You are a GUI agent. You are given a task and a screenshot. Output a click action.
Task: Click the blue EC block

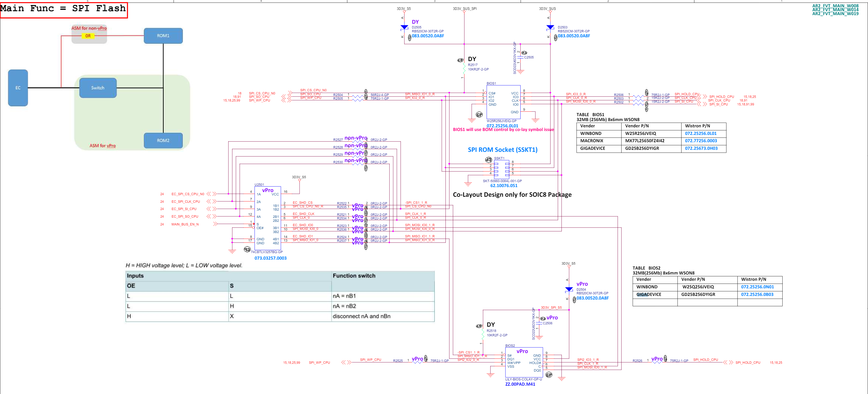point(18,88)
